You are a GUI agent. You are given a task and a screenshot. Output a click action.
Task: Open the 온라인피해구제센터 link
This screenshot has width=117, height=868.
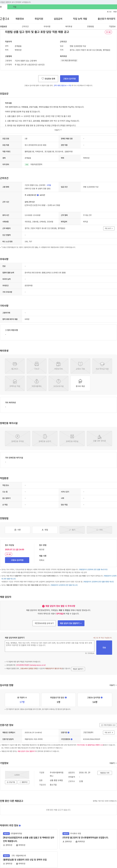pos(31,665)
